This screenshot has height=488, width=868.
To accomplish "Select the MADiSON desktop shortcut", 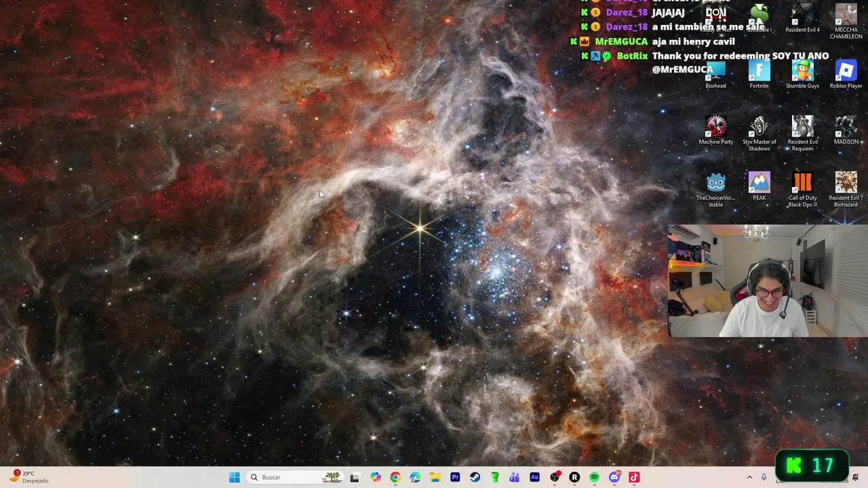I will (x=846, y=130).
